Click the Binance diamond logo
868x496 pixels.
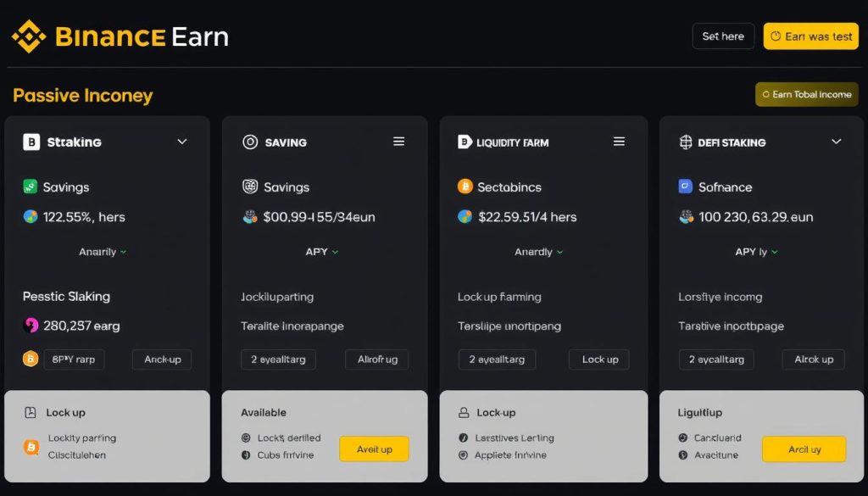coord(29,36)
